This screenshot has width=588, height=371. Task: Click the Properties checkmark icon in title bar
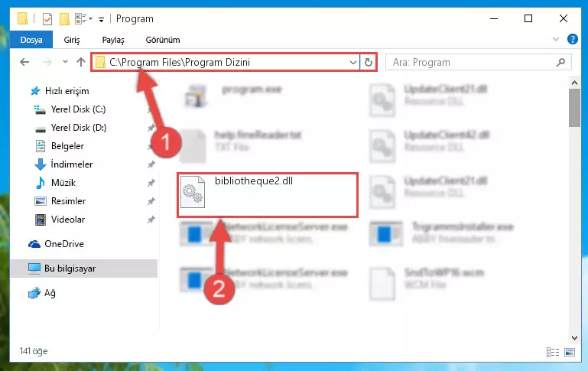(47, 19)
